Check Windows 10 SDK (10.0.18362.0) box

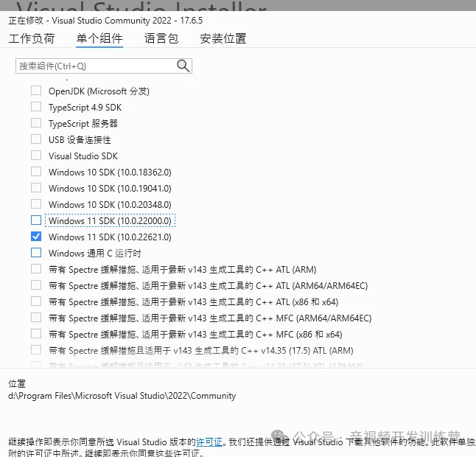tap(36, 172)
